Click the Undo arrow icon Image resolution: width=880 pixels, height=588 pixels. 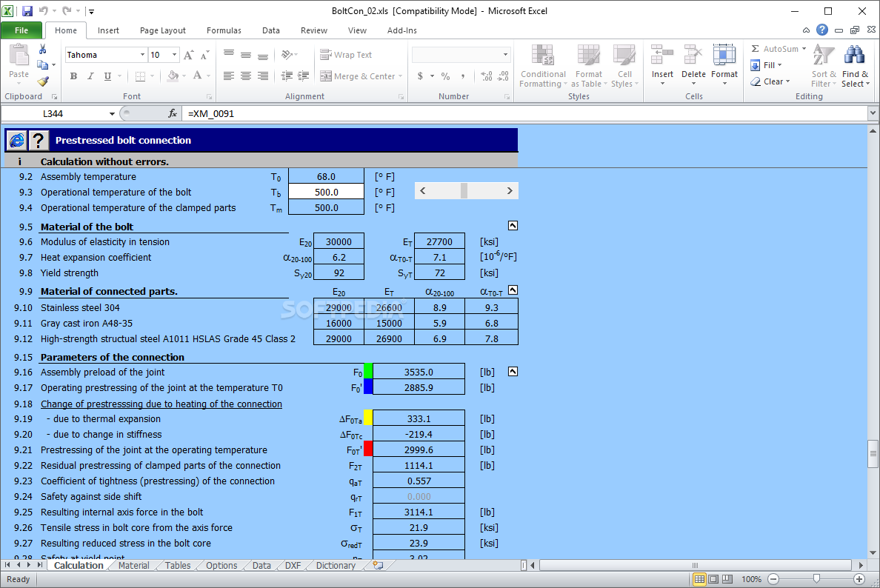pos(43,10)
